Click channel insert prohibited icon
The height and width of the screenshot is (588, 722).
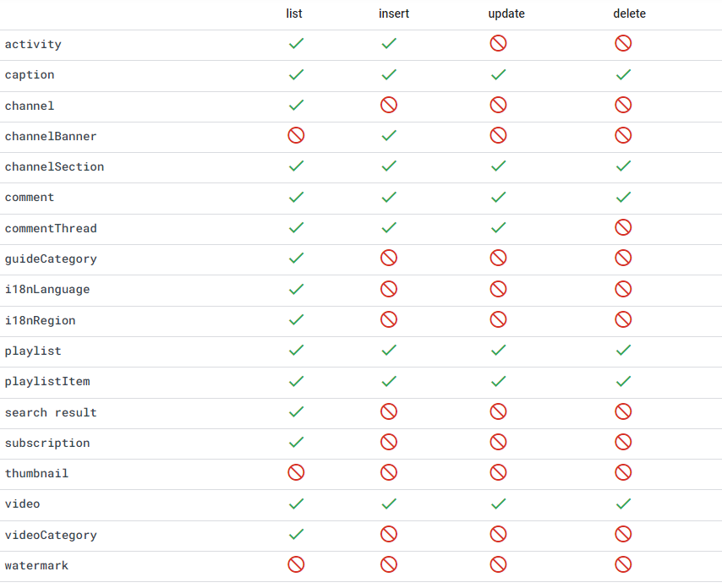point(389,105)
